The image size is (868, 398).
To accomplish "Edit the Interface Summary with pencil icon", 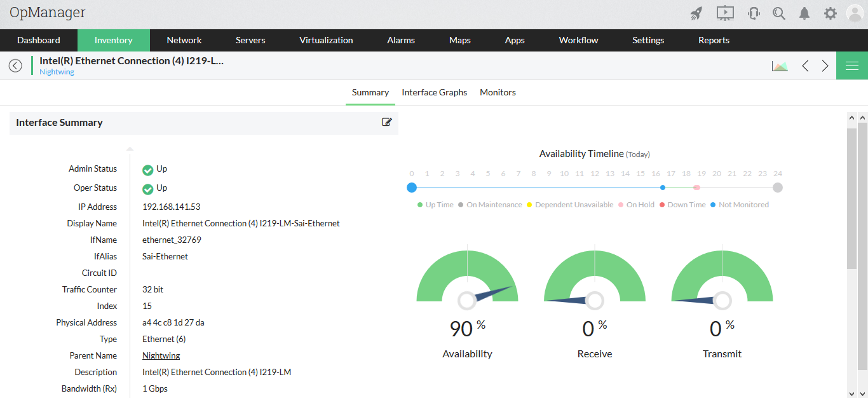I will [x=386, y=122].
